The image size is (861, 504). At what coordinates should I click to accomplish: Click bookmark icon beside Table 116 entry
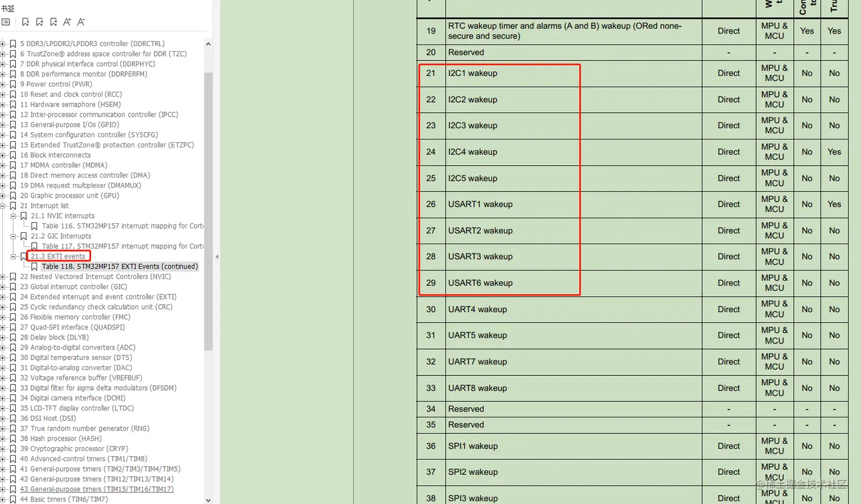(x=34, y=226)
